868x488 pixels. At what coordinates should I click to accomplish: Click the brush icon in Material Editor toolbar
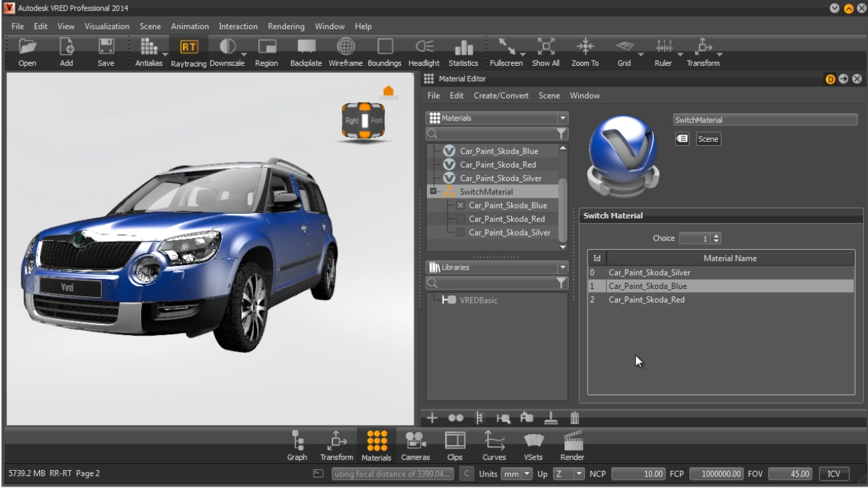tap(550, 418)
